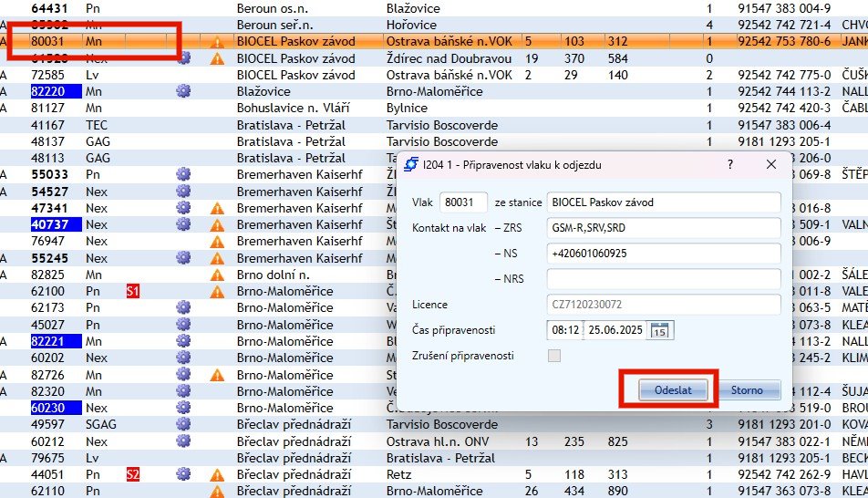Click the gear icon in train 82220 row
Viewport: 868px width, 498px height.
pos(183,91)
